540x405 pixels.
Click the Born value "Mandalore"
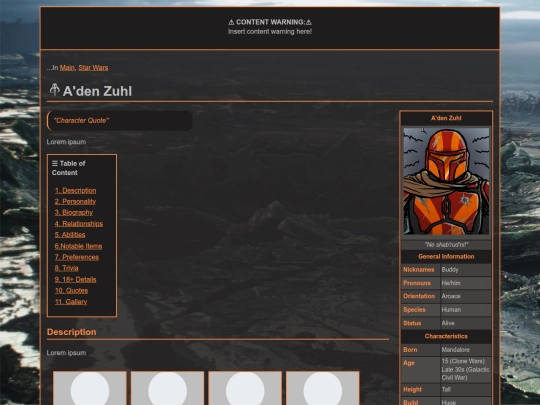point(456,350)
